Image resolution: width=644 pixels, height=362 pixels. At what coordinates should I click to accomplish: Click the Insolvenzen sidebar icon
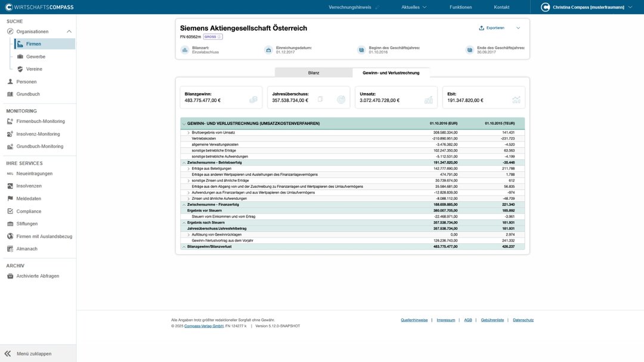[10, 186]
